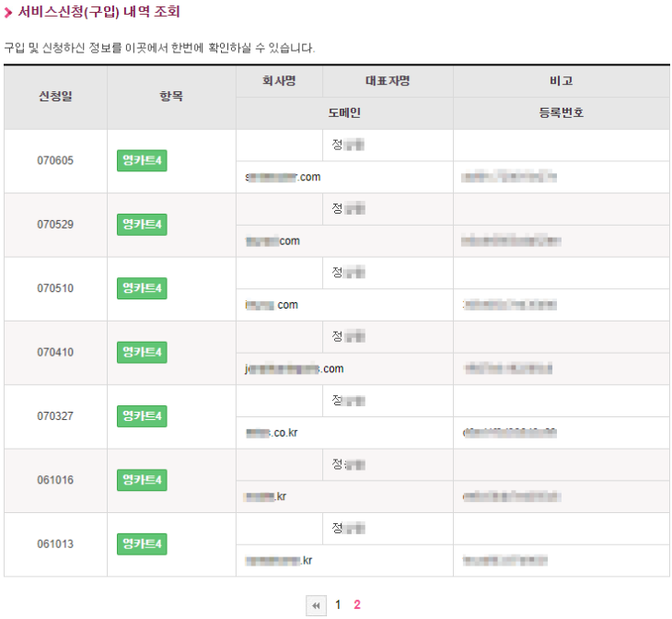
Task: Click the 도메인 column header
Action: coord(344,113)
